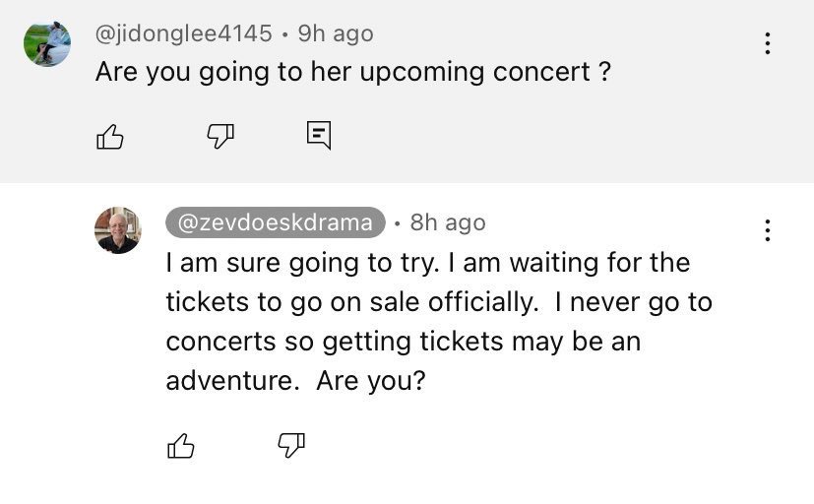Dislike the reply from @zevdoeskdrama
Viewport: 814px width, 504px height.
[291, 446]
